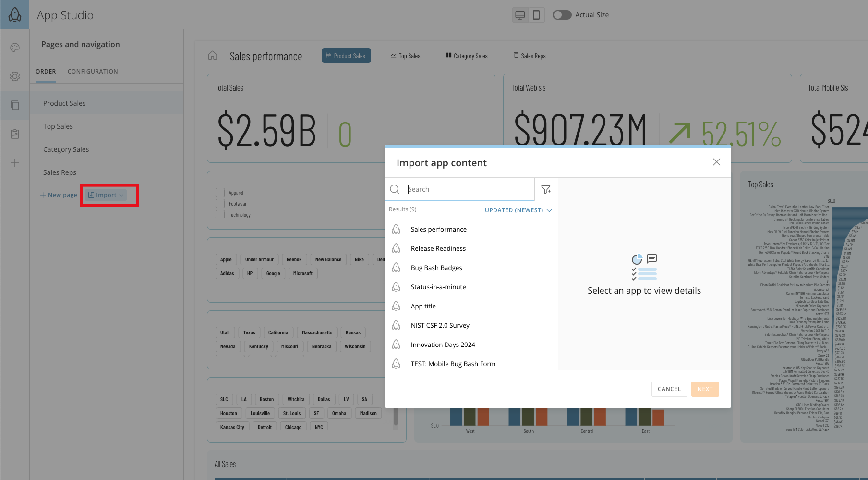Select the pages copy icon in sidebar
Viewport: 868px width, 480px height.
tap(15, 105)
